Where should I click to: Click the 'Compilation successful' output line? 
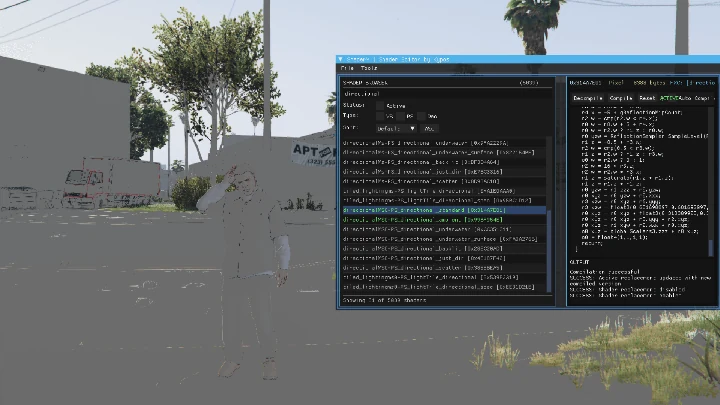pyautogui.click(x=604, y=272)
